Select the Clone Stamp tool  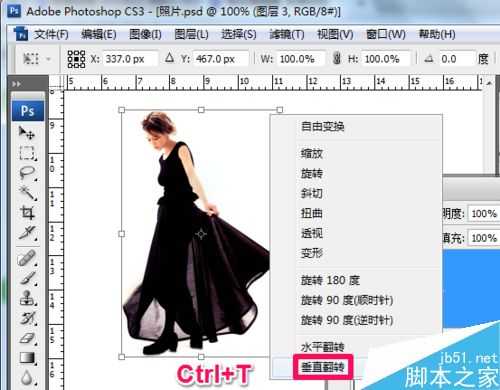click(27, 298)
